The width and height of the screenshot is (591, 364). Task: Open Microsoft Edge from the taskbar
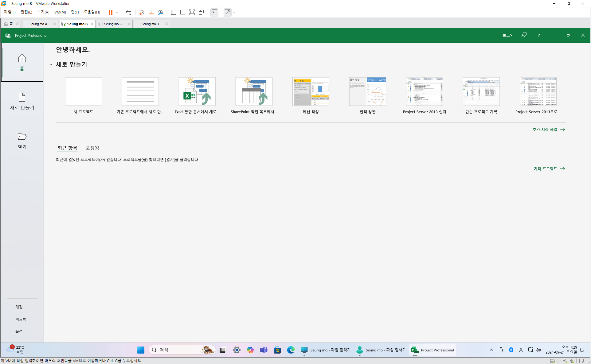click(291, 350)
